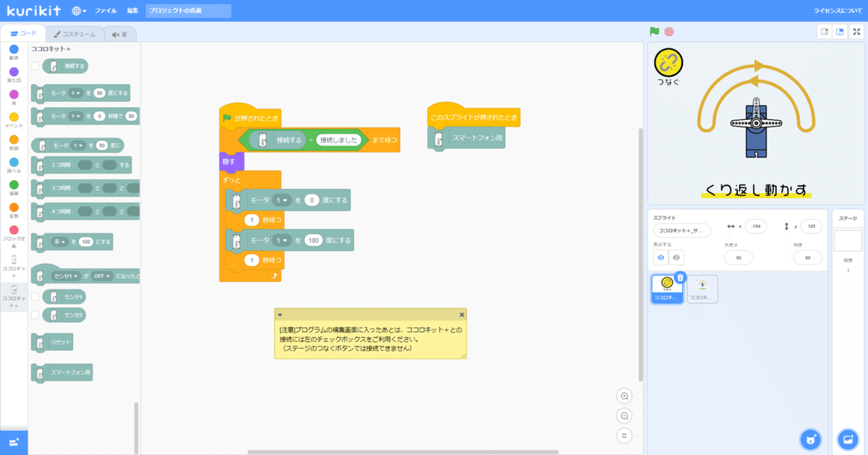
Task: Select the 音 block category in palette
Action: coord(14,97)
